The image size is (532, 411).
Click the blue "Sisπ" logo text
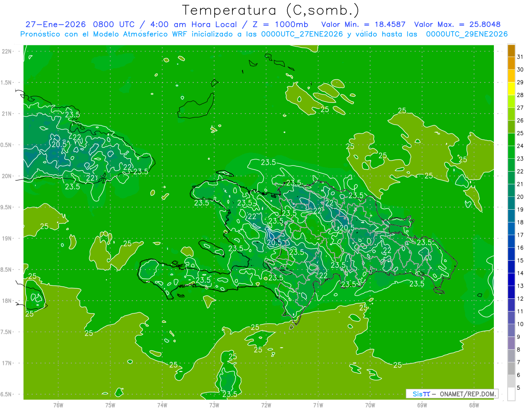421,394
